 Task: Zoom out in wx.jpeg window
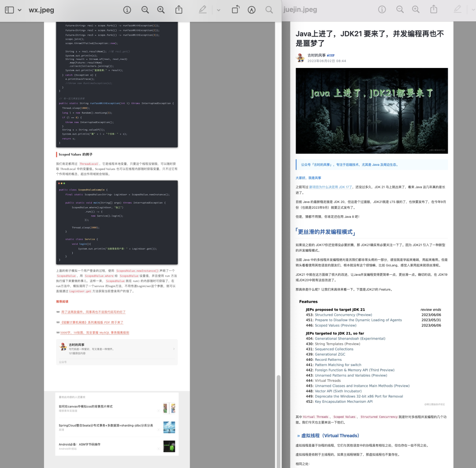(x=145, y=10)
